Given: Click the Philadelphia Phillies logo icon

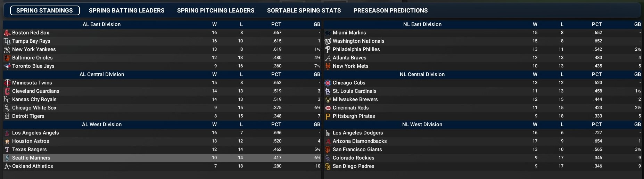Looking at the screenshot, I should (328, 50).
